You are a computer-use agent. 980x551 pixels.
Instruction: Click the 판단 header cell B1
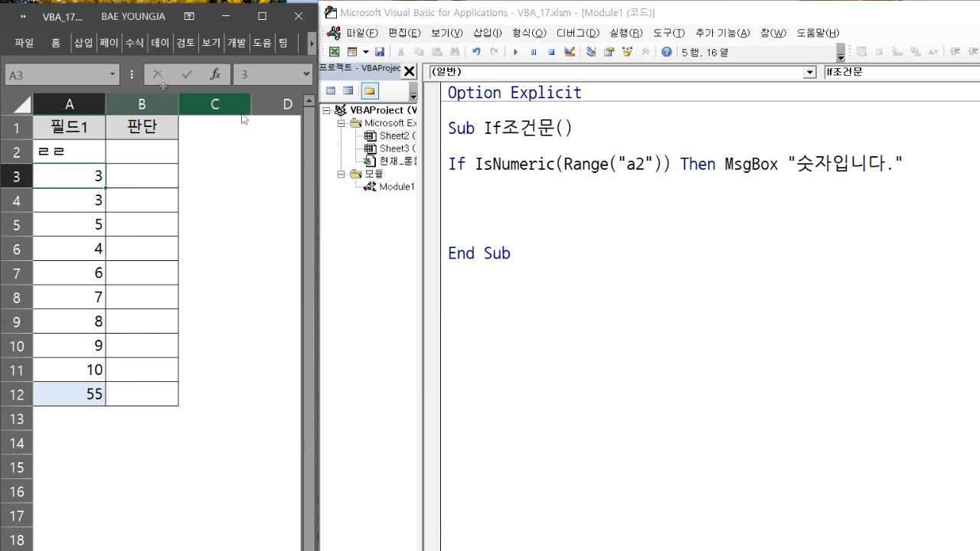pyautogui.click(x=142, y=127)
